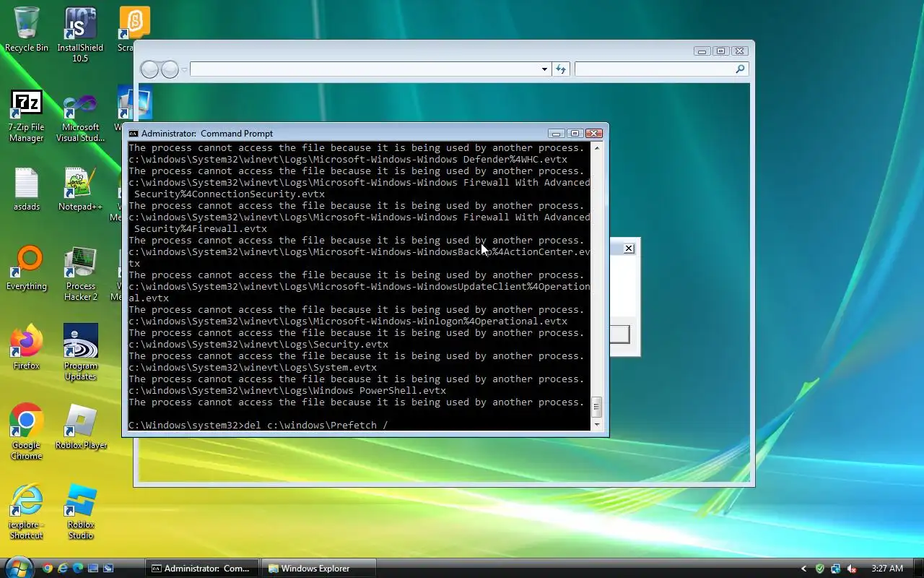The image size is (924, 578).
Task: Open Roblox Player desktop shortcut
Action: 80,426
